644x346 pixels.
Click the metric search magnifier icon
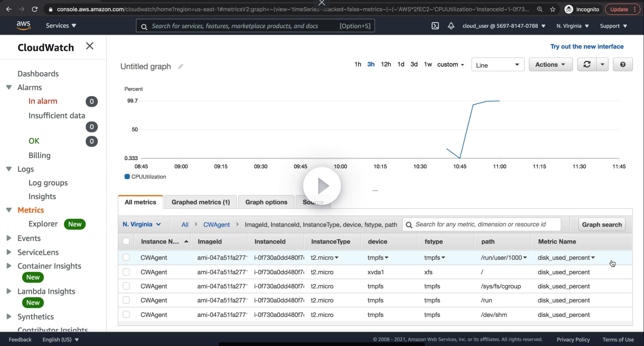point(409,225)
